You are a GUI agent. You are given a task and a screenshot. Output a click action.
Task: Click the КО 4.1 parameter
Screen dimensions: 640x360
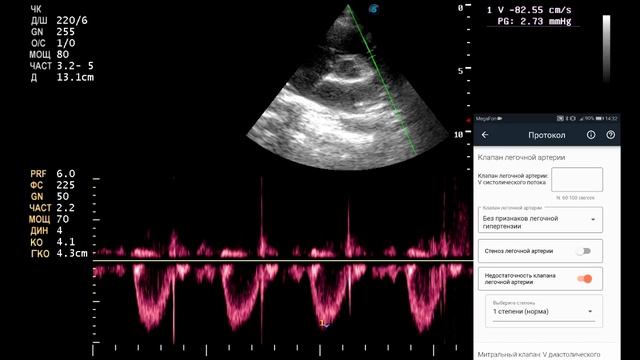(52, 242)
